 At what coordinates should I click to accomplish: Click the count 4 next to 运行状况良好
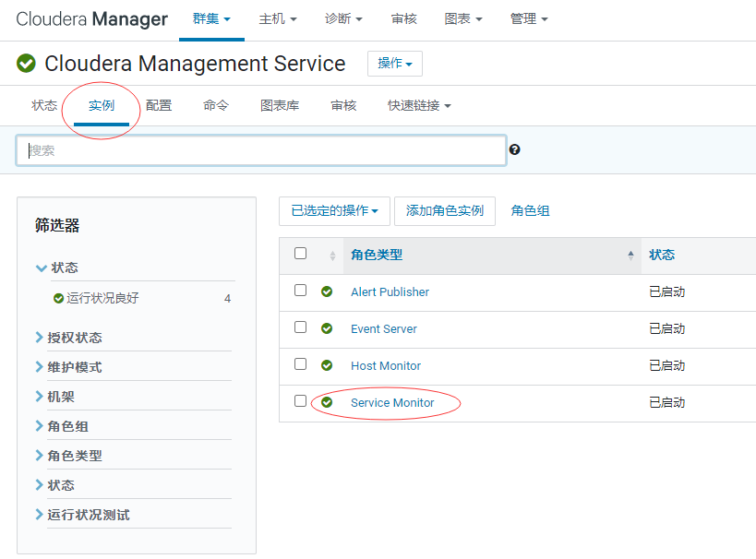point(228,299)
